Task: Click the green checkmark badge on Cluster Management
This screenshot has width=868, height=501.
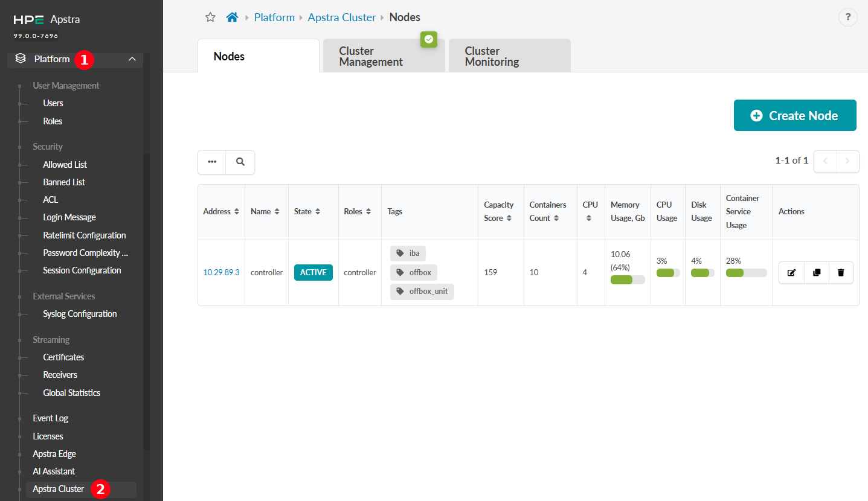Action: pyautogui.click(x=428, y=39)
